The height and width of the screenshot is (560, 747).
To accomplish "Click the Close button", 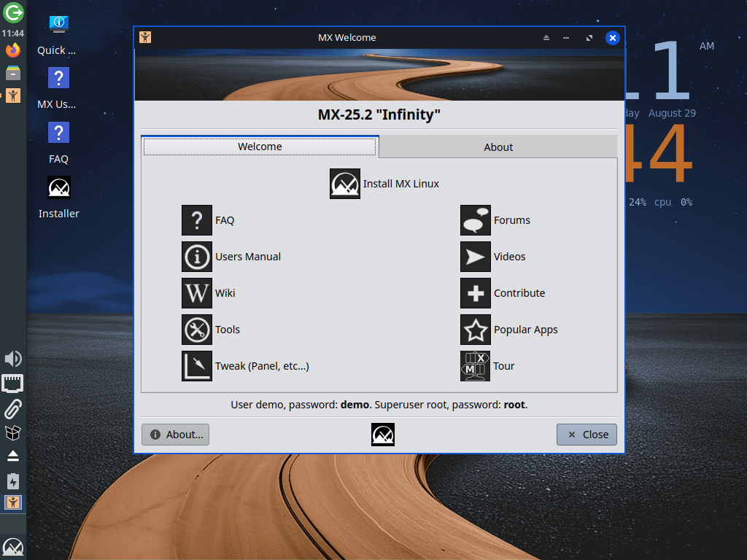I will (587, 435).
